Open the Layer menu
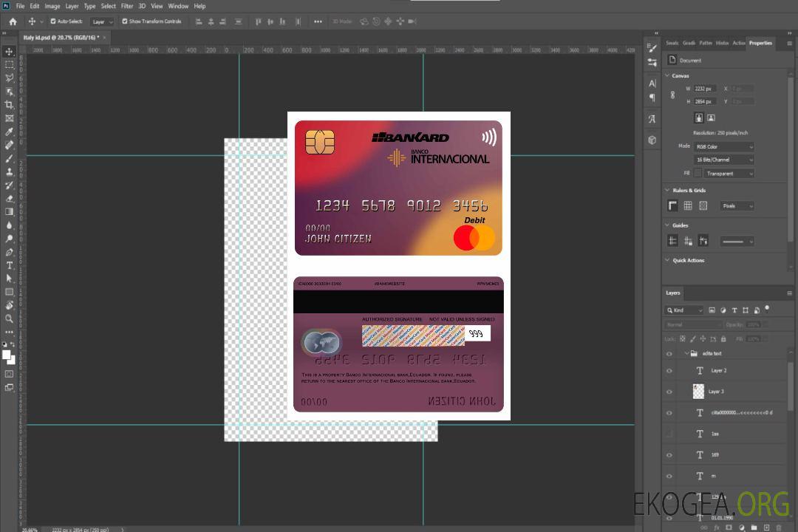798x532 pixels. coord(72,6)
